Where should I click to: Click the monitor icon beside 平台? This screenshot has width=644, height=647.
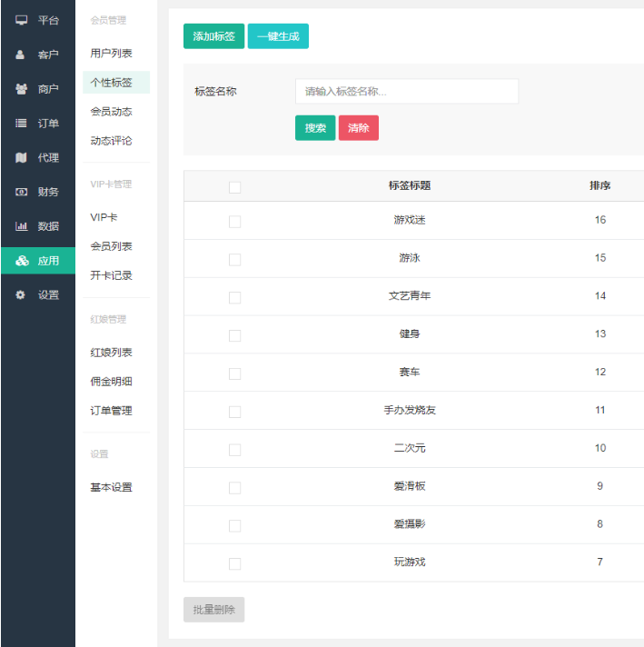pyautogui.click(x=21, y=20)
